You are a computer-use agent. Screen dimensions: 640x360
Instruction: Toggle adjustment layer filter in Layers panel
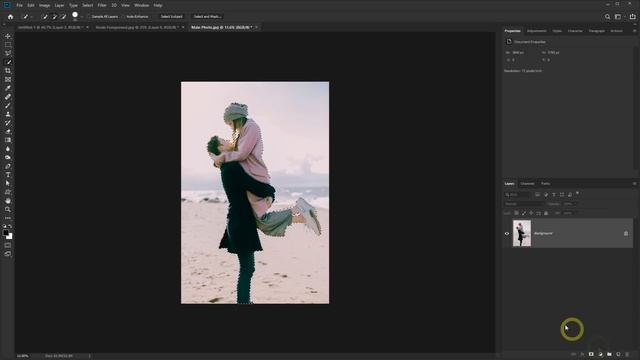click(x=546, y=195)
